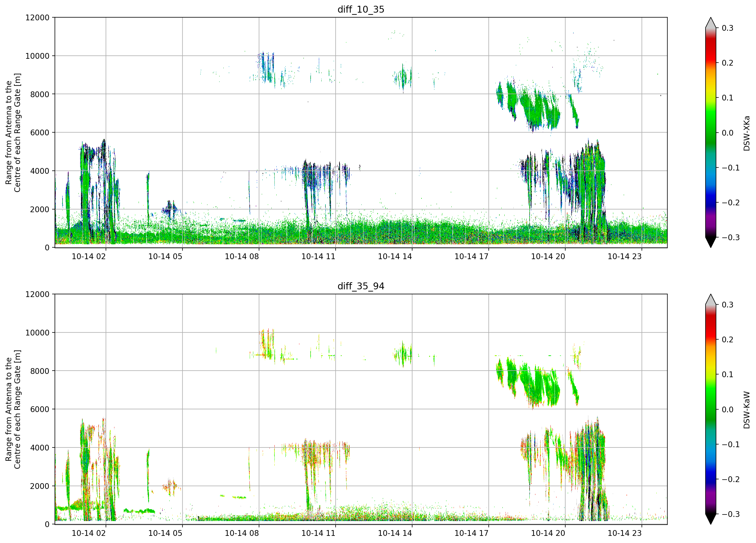Click '10-14 02' x-tick under diff_35_94 plot
Viewport: 756px width, 543px height.
tap(89, 533)
